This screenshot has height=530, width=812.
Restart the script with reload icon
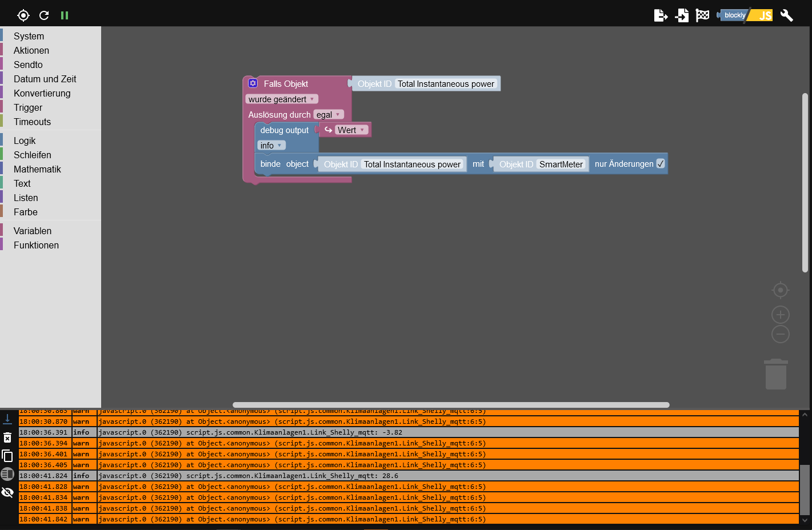44,15
